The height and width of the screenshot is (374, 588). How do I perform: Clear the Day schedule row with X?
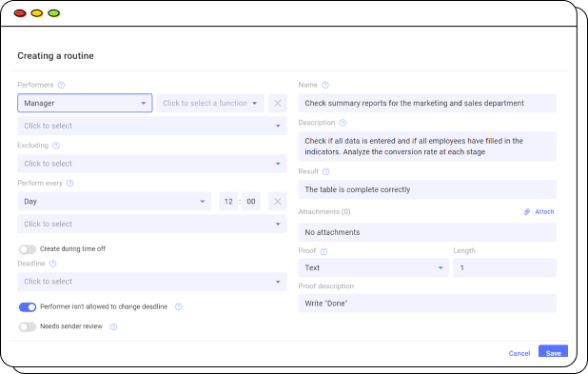click(x=278, y=202)
